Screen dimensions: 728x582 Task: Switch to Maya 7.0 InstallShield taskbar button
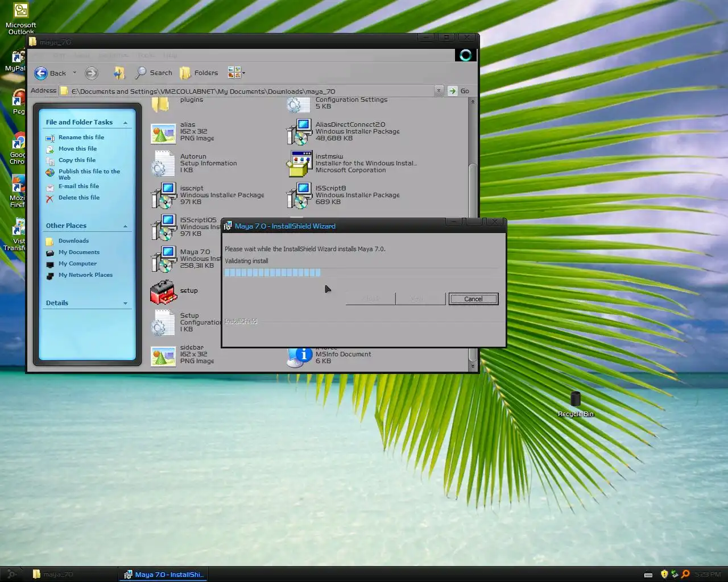[163, 574]
